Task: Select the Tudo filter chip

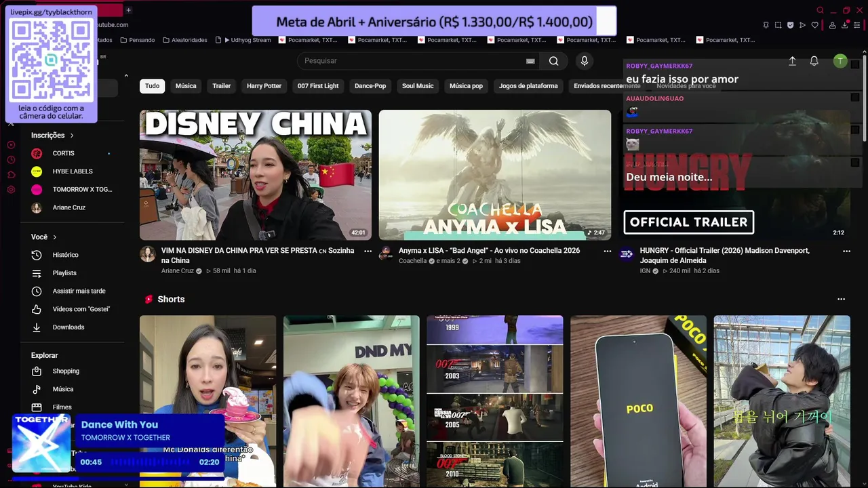Action: pos(153,86)
